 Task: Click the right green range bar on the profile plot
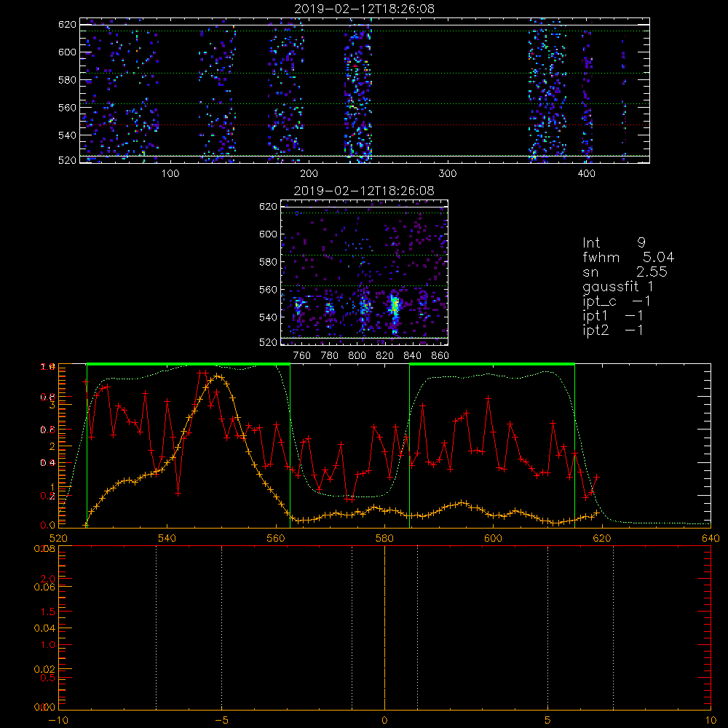point(492,364)
